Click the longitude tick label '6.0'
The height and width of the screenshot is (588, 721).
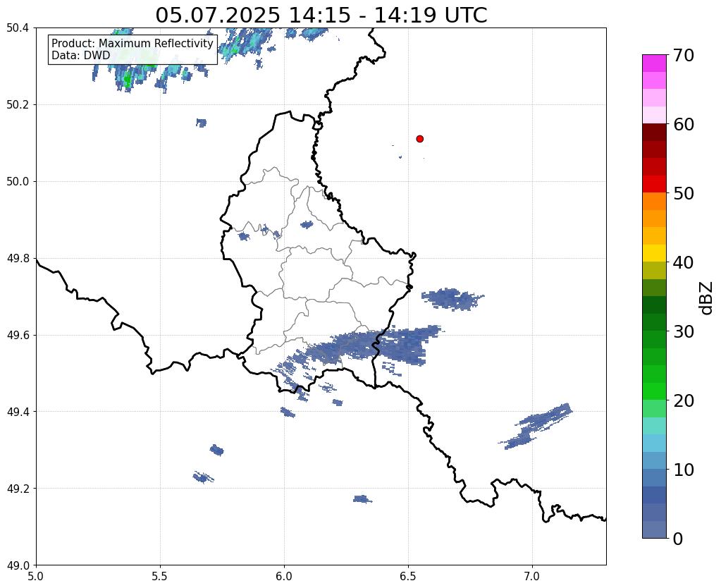pos(284,576)
